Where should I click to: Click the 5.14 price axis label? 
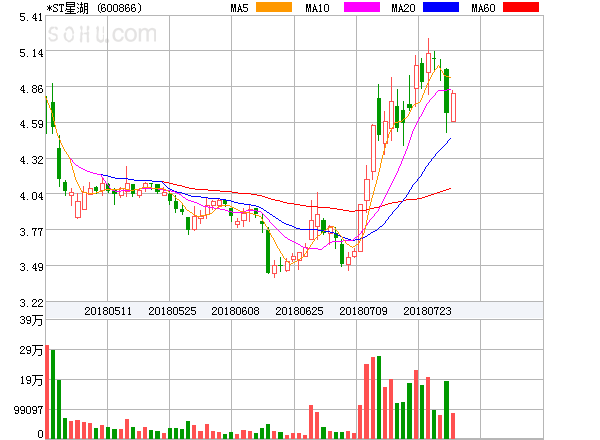click(31, 53)
